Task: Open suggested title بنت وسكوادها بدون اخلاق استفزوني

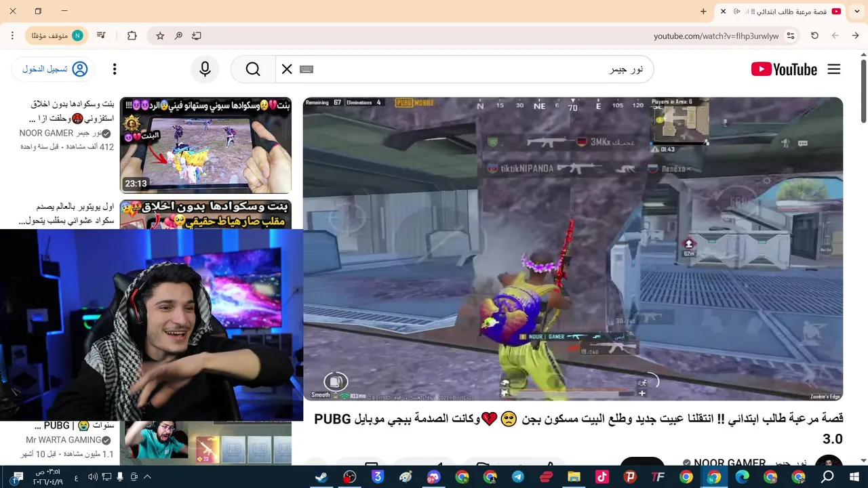Action: [73, 111]
